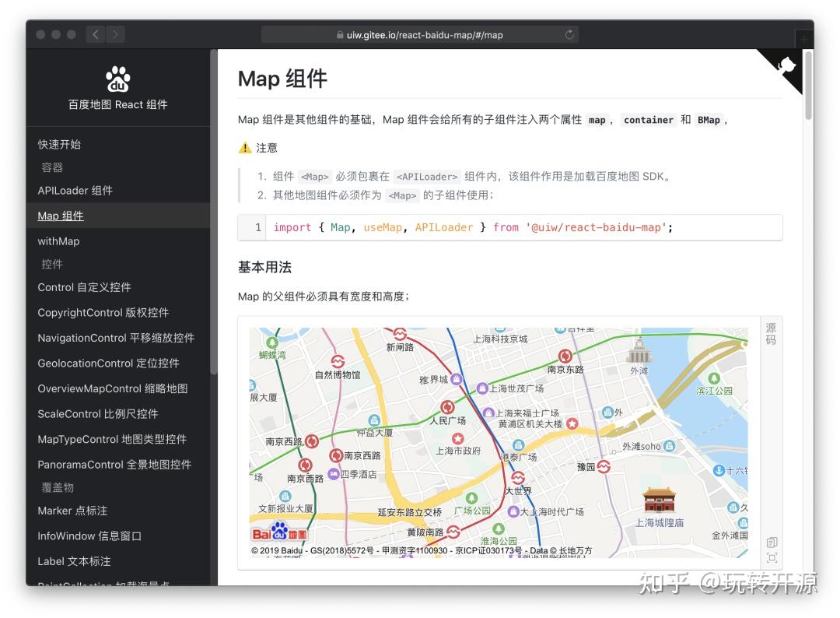Click the warning triangle icon next to 注意
Screen dimensions: 840x618
tap(243, 148)
